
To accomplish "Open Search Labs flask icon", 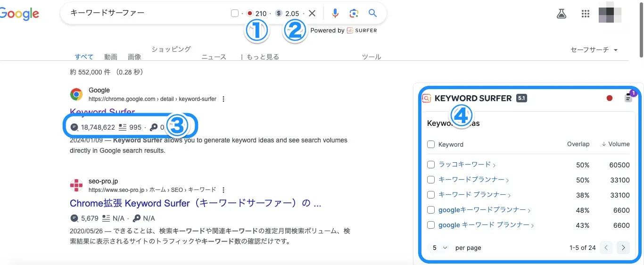I will point(561,14).
